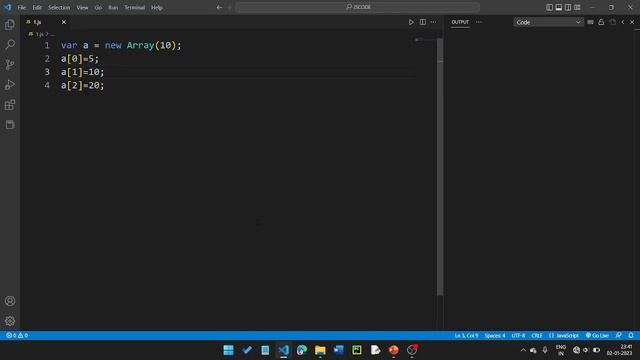Open the Manage settings gear
The image size is (640, 360).
point(10,321)
